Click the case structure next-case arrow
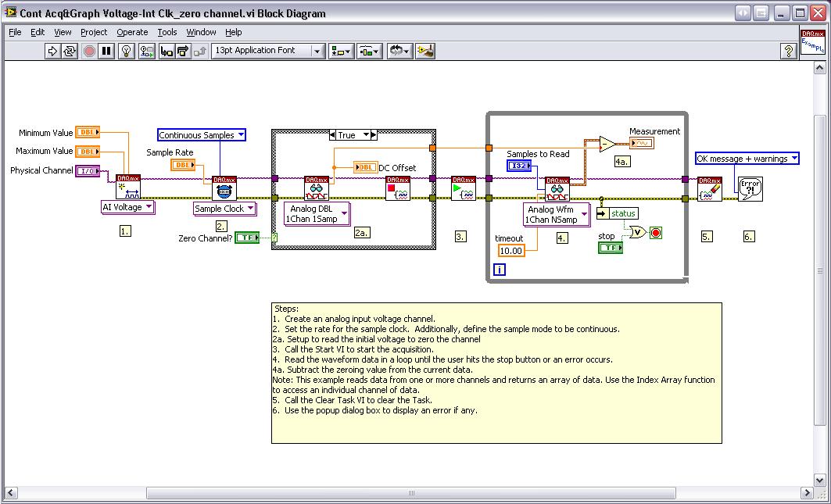Viewport: 831px width, 504px height. pyautogui.click(x=373, y=135)
